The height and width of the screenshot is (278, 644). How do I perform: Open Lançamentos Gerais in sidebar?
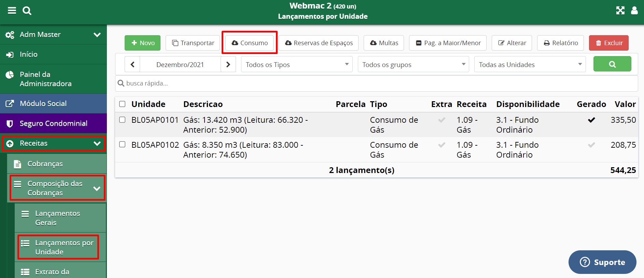point(57,218)
